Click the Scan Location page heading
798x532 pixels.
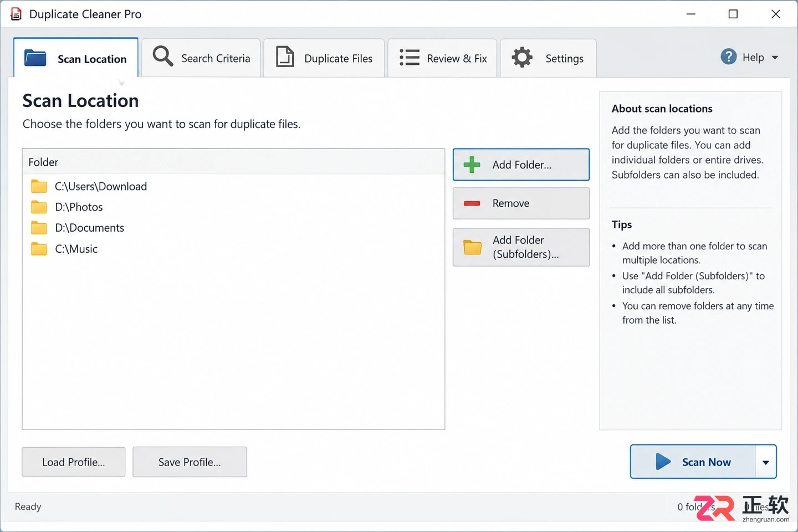point(80,101)
